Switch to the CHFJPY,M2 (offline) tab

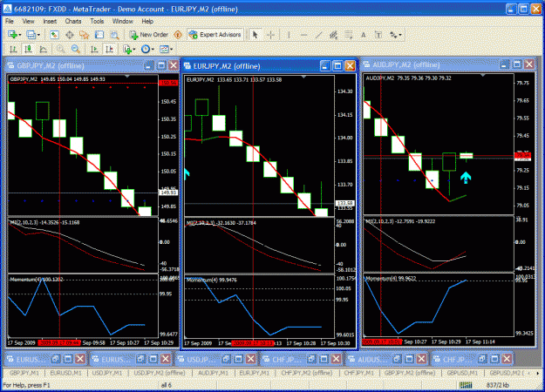[x=307, y=373]
